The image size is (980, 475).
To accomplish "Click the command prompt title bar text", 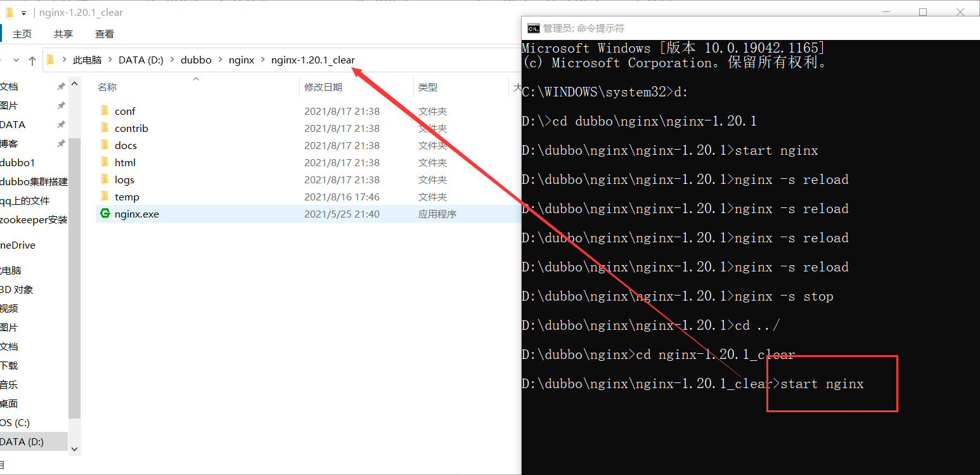I will (x=584, y=28).
